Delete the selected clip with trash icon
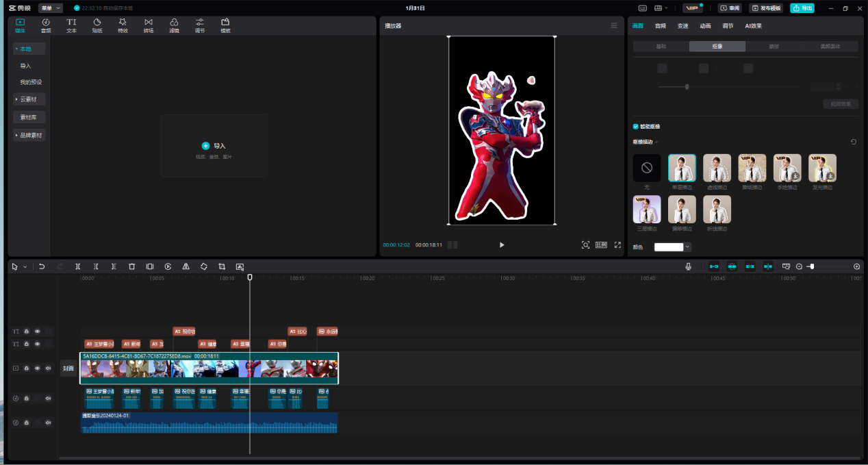 click(x=131, y=266)
